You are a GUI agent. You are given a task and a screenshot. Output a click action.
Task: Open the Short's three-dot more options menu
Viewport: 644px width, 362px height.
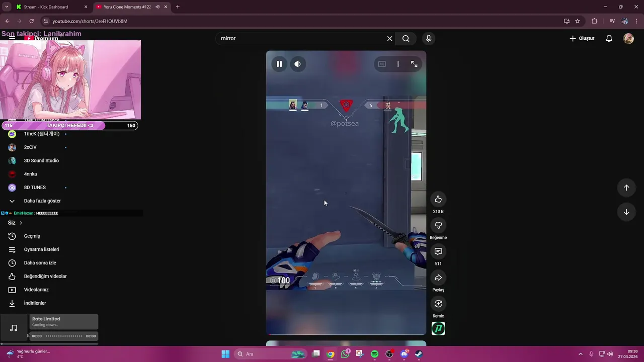398,64
